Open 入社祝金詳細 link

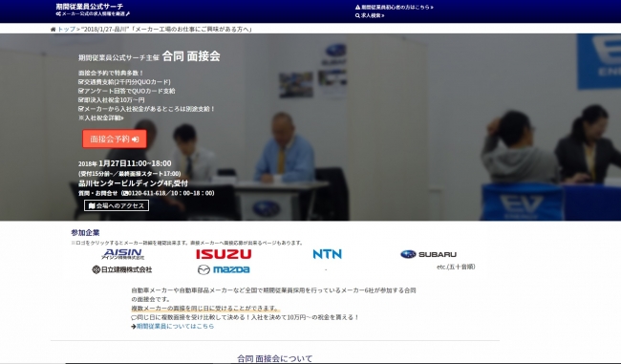tap(101, 118)
